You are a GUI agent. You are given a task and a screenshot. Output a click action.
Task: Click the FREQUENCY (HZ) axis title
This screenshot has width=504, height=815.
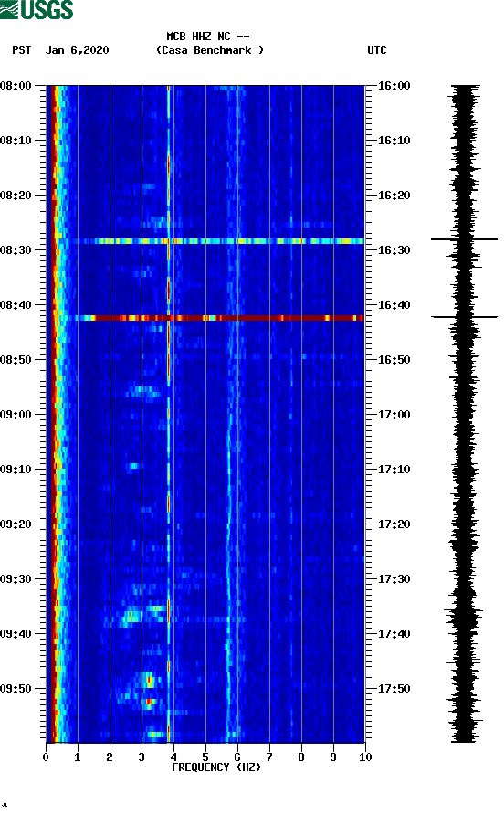click(x=216, y=767)
